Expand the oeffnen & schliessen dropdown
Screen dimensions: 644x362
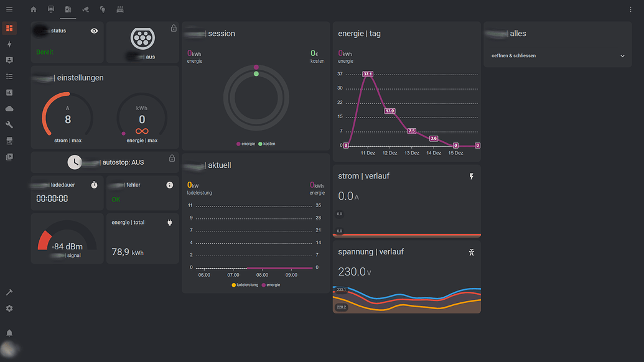click(622, 55)
